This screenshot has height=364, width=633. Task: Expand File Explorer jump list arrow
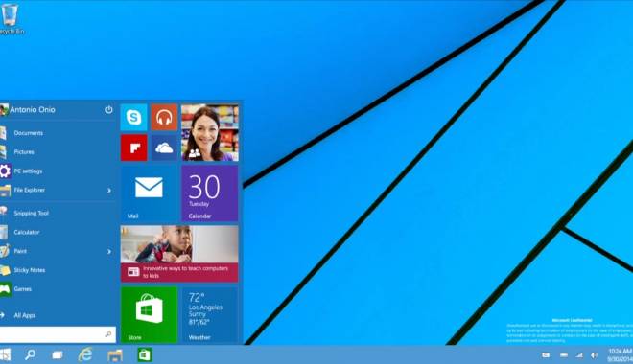click(109, 191)
